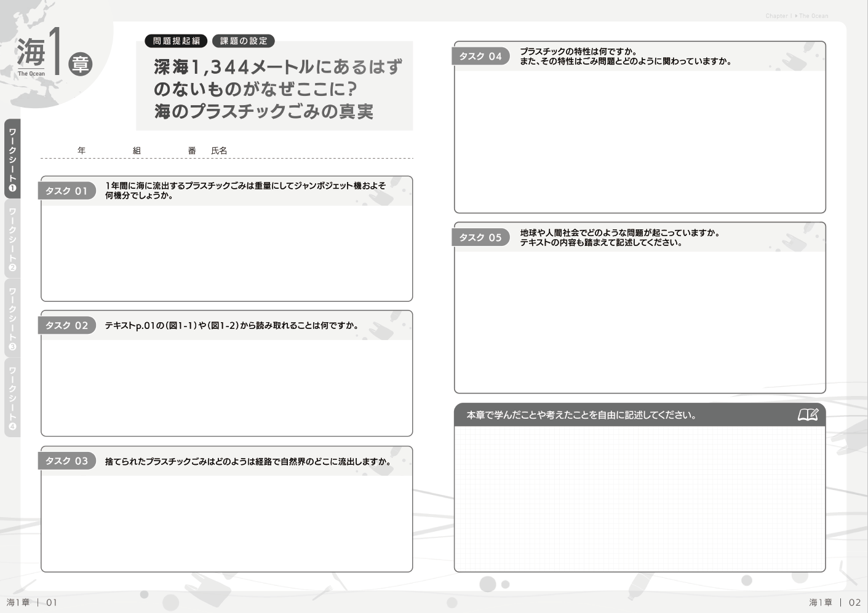The height and width of the screenshot is (613, 868).
Task: Click the タスク 02 label badge
Action: (67, 325)
